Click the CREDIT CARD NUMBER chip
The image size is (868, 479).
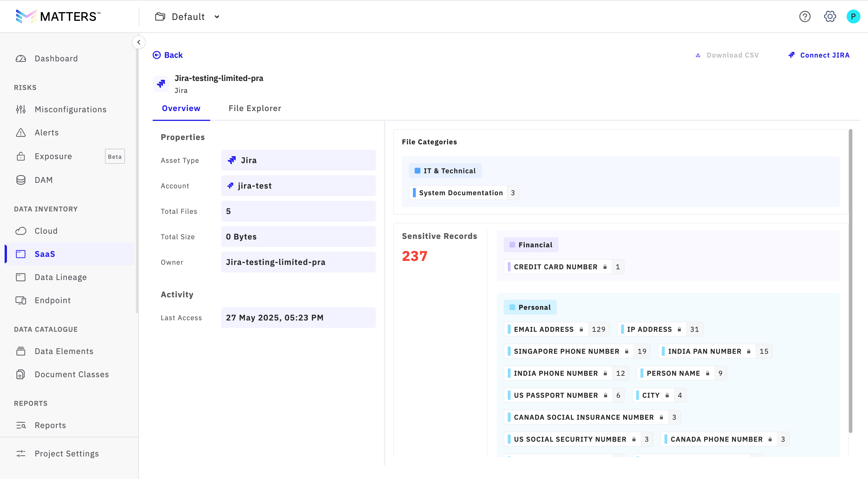point(564,267)
